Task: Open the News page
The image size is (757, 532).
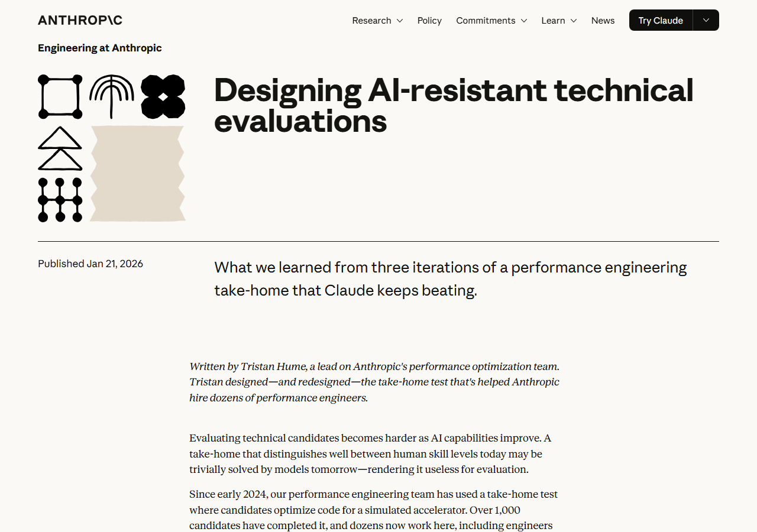Action: (x=603, y=20)
